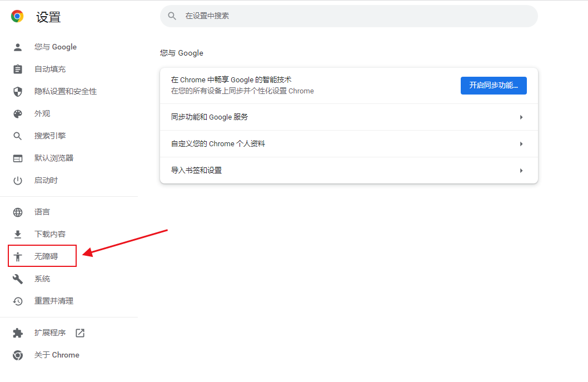Focus the 在设置中搜索 search field

349,16
